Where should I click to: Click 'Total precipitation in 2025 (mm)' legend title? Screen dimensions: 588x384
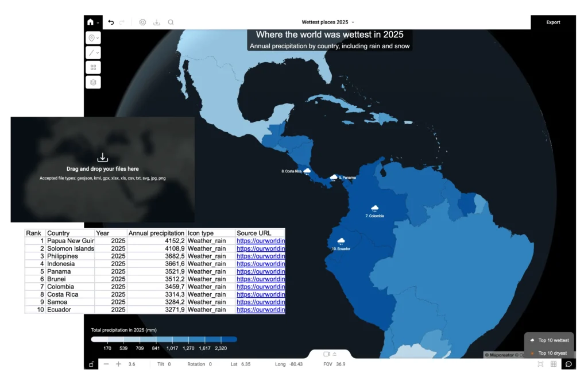[x=124, y=330]
